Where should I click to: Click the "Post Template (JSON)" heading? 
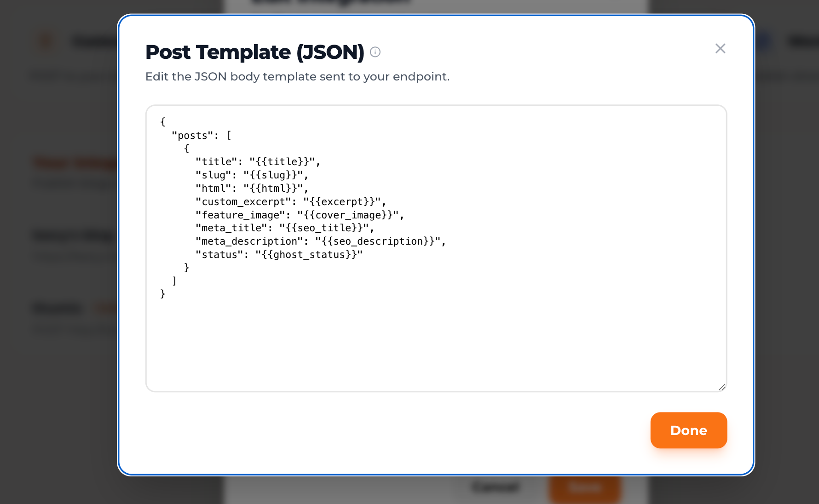[x=254, y=52]
